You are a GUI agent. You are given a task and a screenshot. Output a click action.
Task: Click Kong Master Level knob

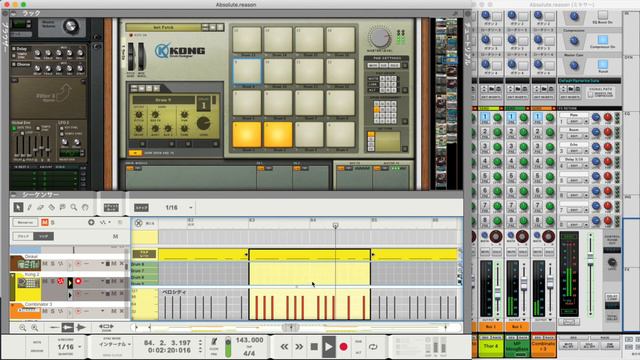click(x=380, y=37)
